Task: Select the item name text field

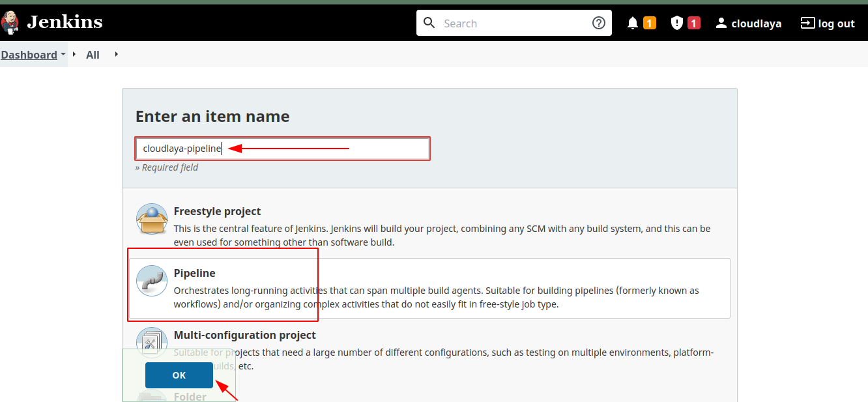Action: (x=283, y=149)
